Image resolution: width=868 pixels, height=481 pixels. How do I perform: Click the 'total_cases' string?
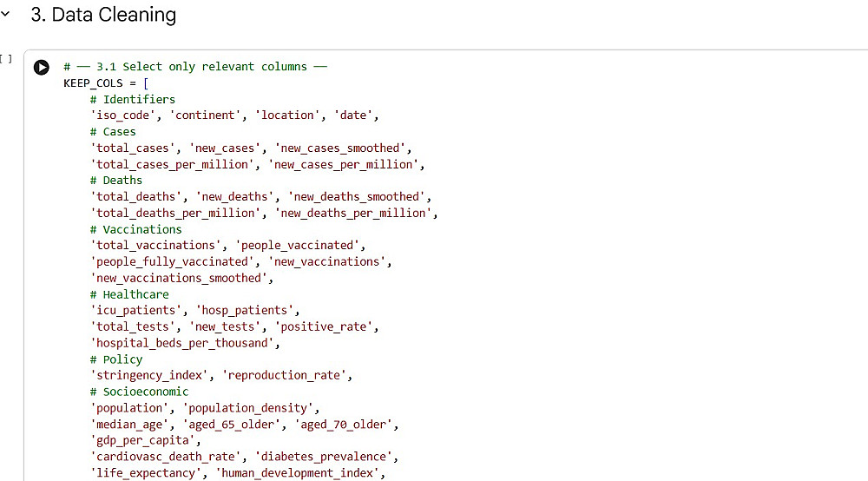pos(133,148)
